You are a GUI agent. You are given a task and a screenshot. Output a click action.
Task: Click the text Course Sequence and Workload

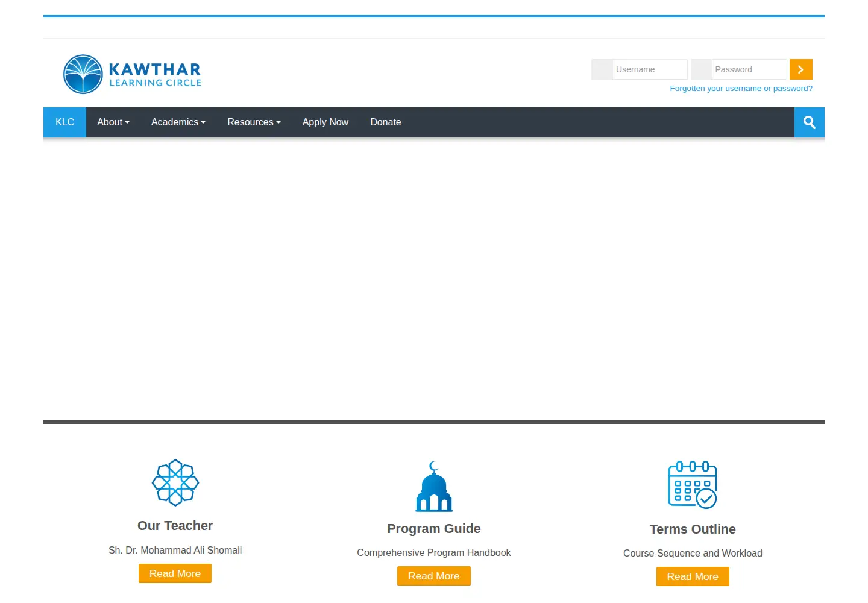pos(693,553)
